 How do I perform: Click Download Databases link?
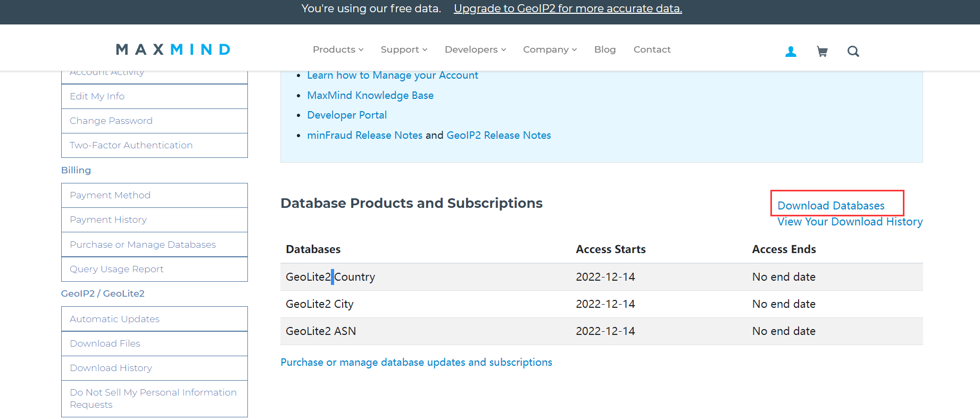pos(830,206)
